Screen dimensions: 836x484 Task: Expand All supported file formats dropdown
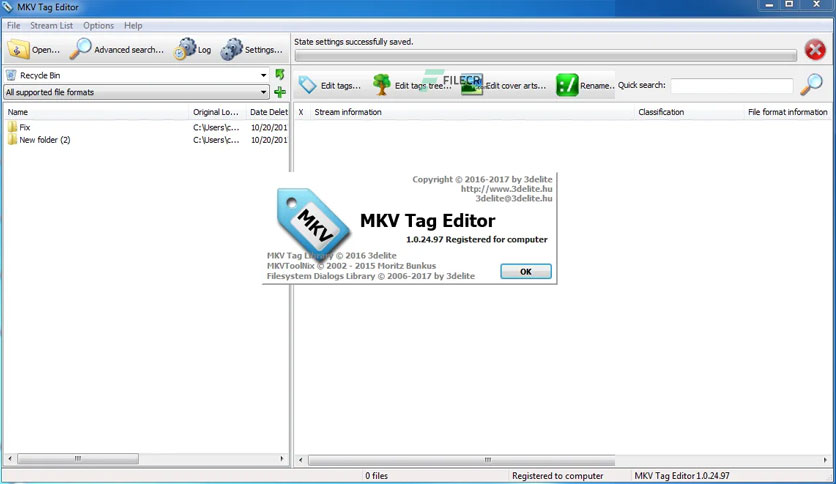click(263, 92)
